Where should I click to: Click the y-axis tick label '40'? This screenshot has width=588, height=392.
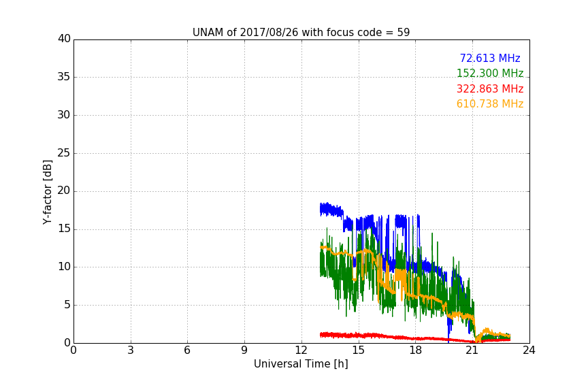coord(64,39)
